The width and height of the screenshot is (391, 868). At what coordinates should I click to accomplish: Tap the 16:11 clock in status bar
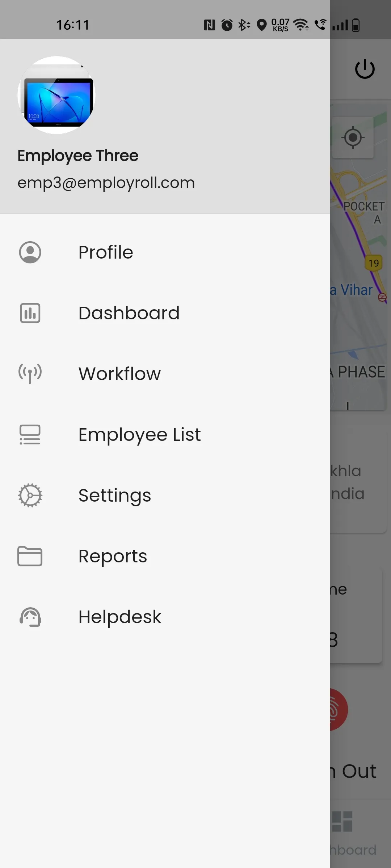click(73, 25)
